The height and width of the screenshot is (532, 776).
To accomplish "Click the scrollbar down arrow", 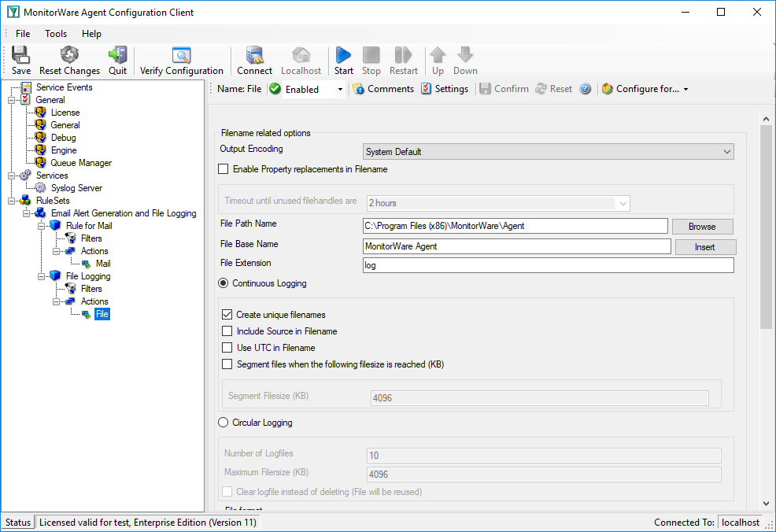I will pos(766,504).
